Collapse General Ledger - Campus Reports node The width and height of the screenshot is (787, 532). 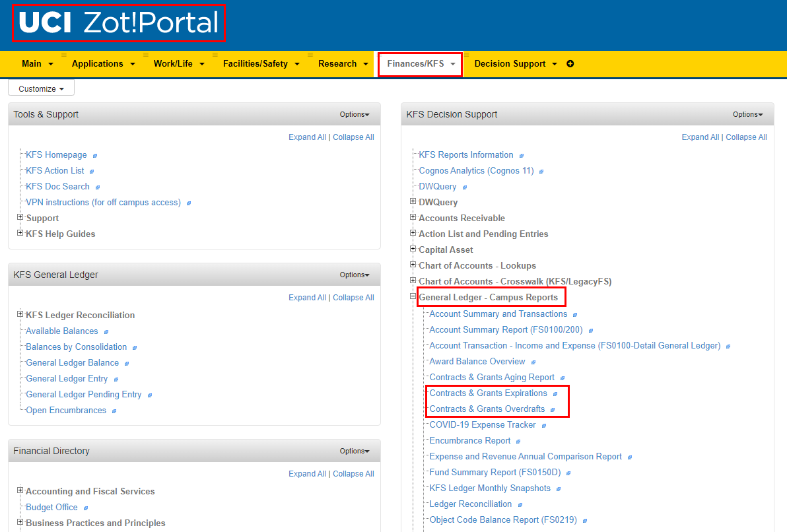tap(413, 296)
